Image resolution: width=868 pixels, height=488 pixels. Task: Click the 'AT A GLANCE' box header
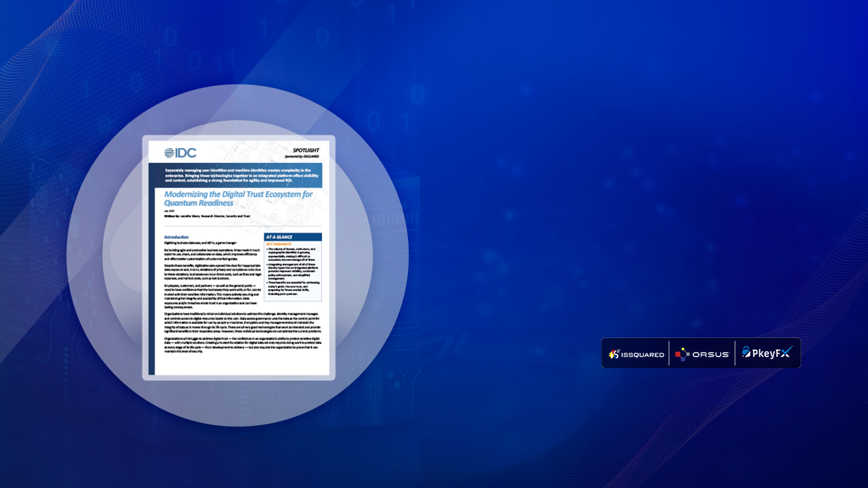[x=280, y=237]
